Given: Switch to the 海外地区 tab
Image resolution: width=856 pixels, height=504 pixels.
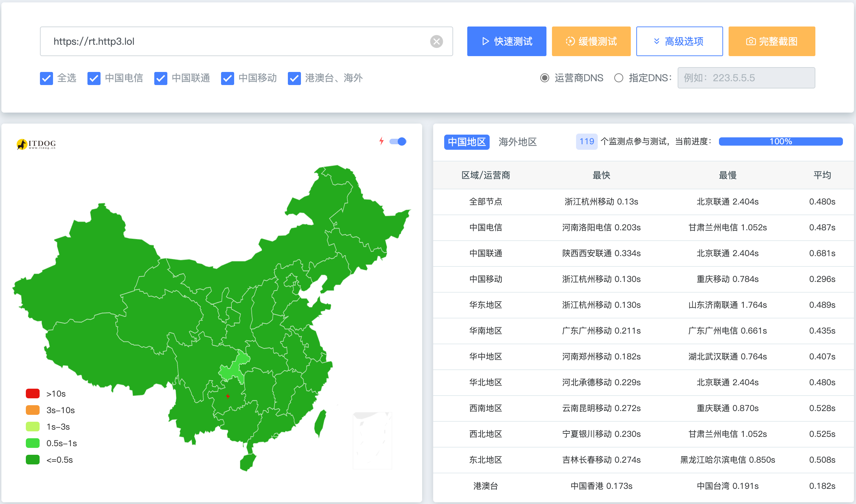Looking at the screenshot, I should [518, 142].
